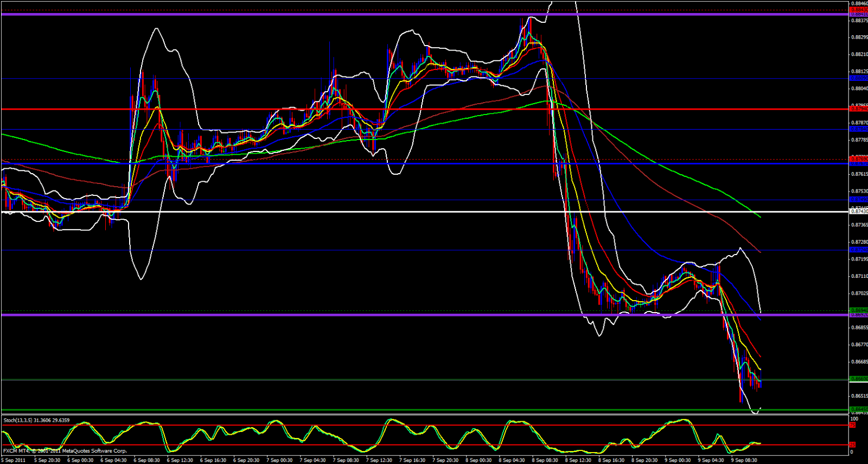This screenshot has width=868, height=464.
Task: Click the blue 0.87240 price label
Action: coord(858,250)
